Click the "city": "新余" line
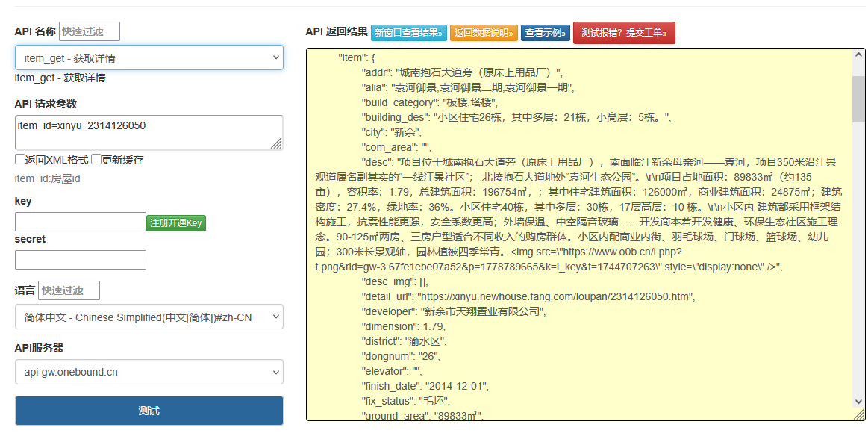Screen dimensions: 868x439 click(391, 132)
